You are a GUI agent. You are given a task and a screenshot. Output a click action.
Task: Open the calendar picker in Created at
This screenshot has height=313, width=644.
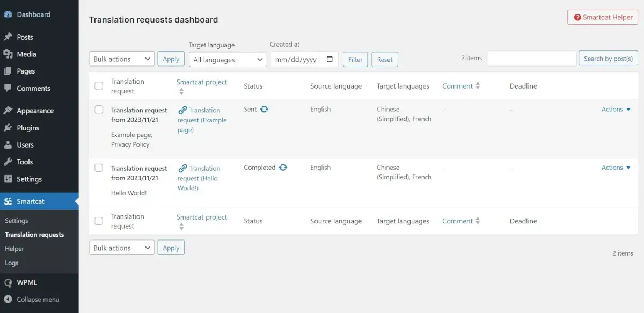[330, 60]
